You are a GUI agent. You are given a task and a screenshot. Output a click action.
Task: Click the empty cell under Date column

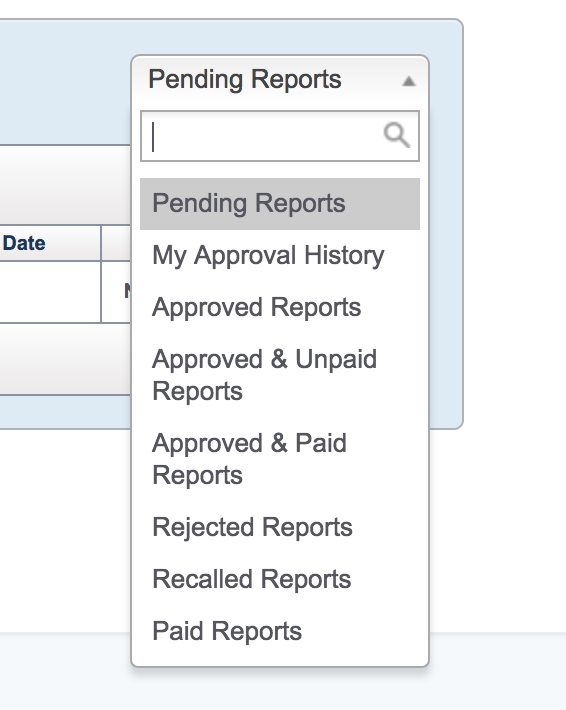[x=50, y=292]
